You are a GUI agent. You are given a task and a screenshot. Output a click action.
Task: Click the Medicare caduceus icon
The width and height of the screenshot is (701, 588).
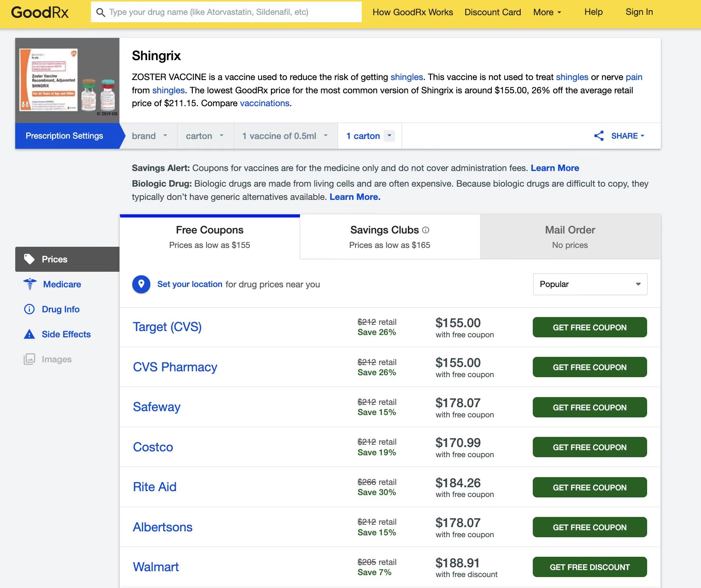tap(30, 284)
